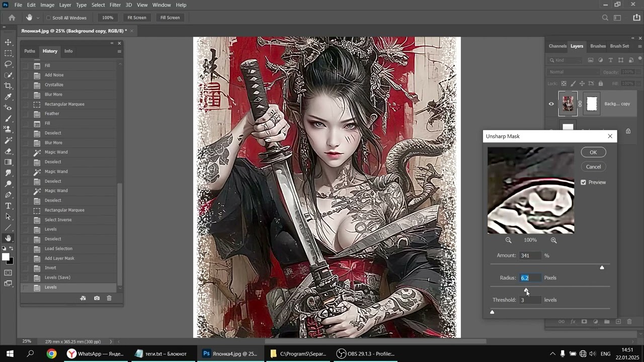Click the Share icon in options bar
This screenshot has height=362, width=644.
(636, 18)
